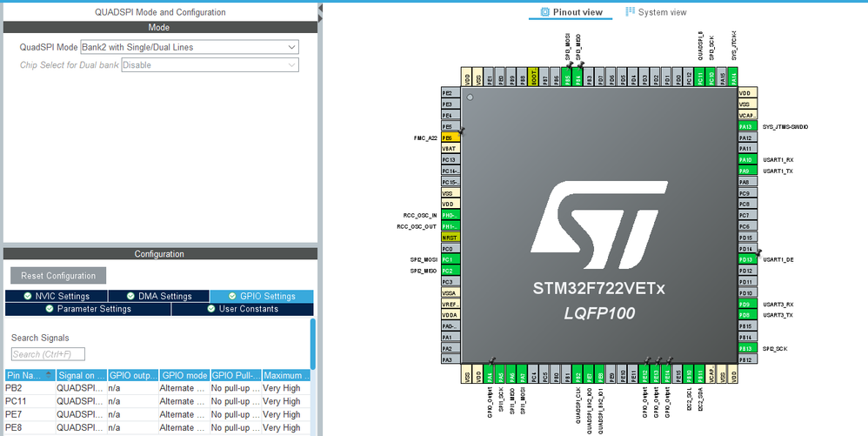This screenshot has width=868, height=436.
Task: Click the Signal on column header
Action: tap(82, 375)
